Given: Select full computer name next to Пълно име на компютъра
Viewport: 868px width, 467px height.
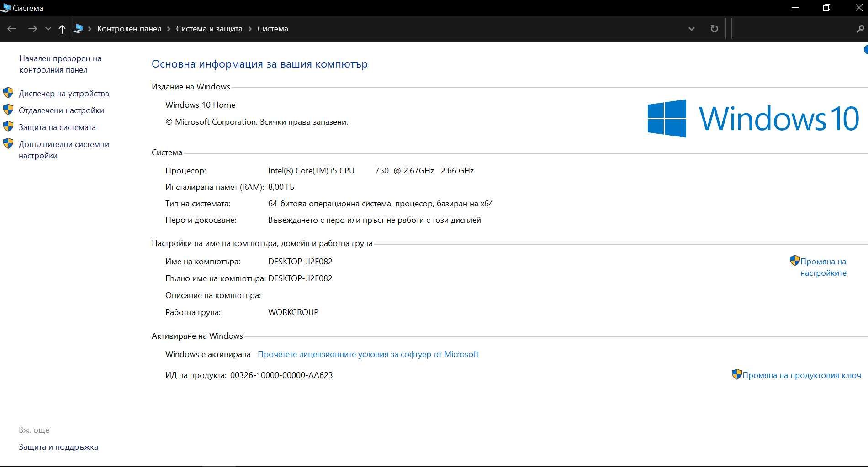Looking at the screenshot, I should 300,278.
